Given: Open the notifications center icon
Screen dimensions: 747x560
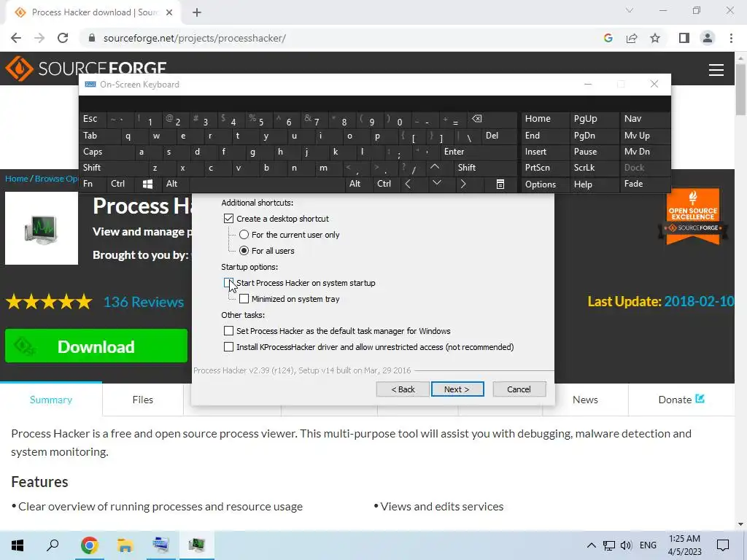Looking at the screenshot, I should [723, 545].
